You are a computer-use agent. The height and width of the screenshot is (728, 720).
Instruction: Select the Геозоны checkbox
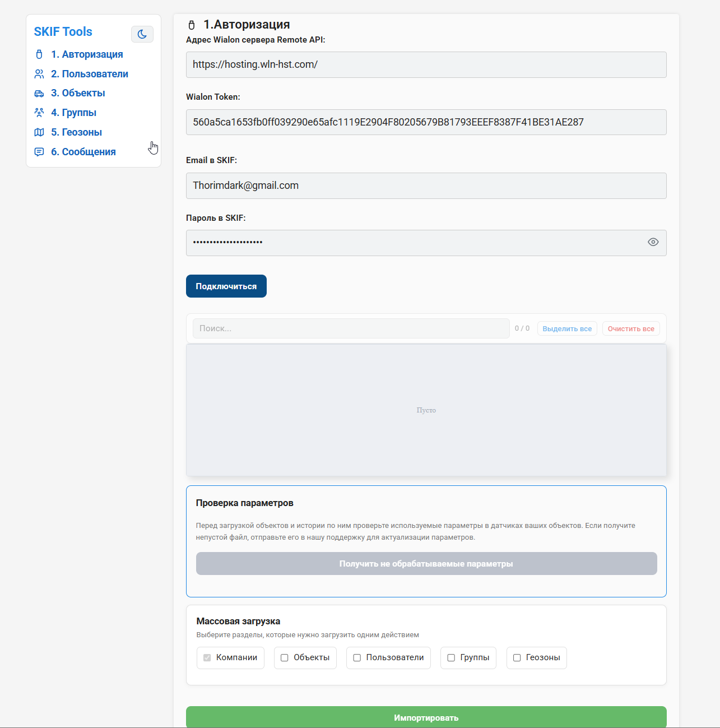(x=517, y=658)
